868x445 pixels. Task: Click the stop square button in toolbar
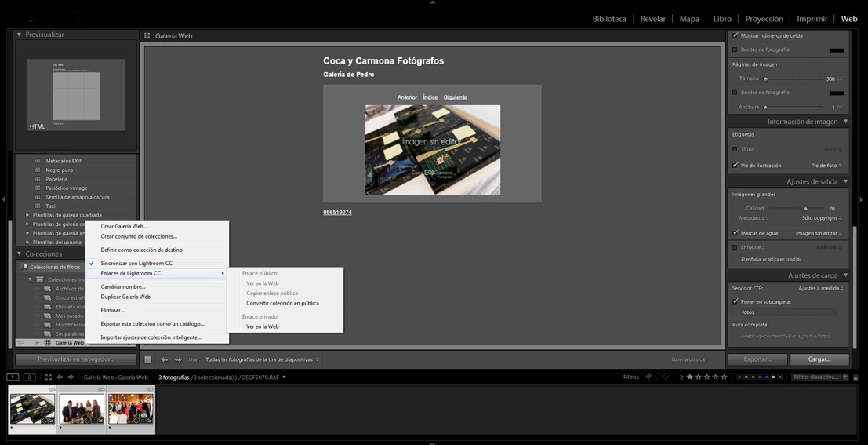click(x=148, y=359)
